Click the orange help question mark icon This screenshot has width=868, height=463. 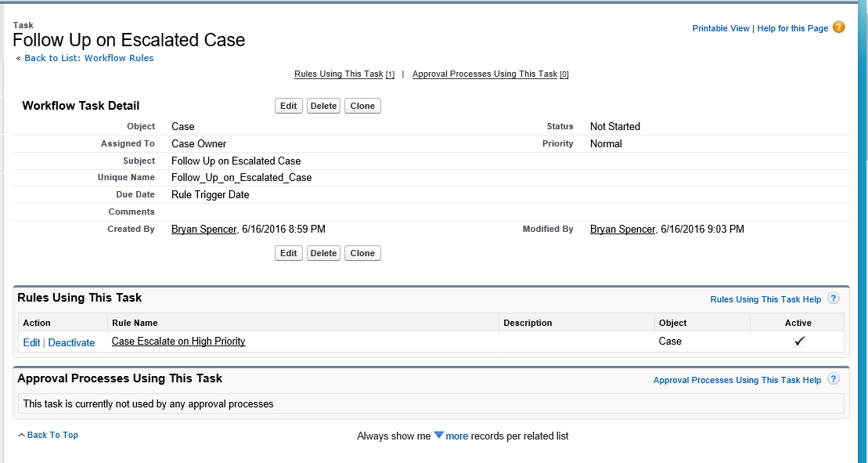[839, 27]
